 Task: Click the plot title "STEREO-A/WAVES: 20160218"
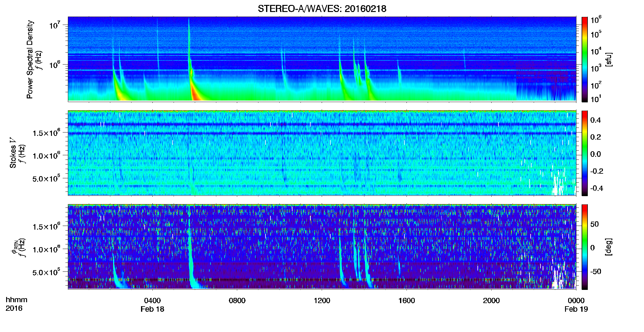pos(322,9)
